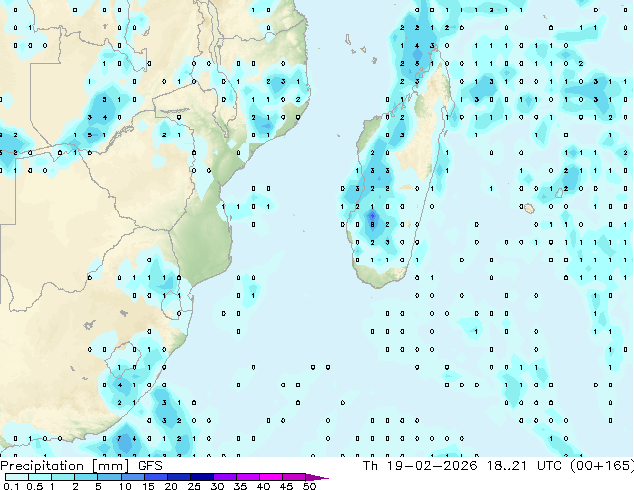Image resolution: width=634 pixels, height=490 pixels.
Task: Click the above-50 mm legend arrow tip
Action: point(317,477)
